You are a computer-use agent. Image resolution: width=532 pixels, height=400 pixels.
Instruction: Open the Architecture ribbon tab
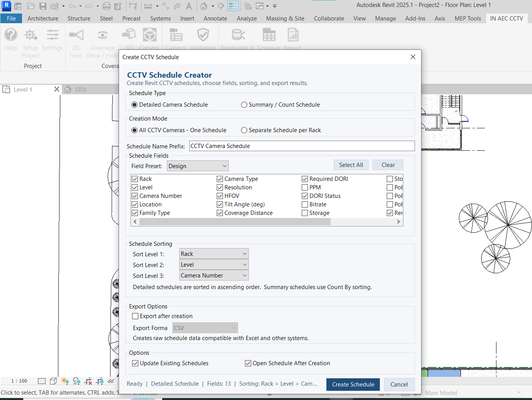point(43,19)
